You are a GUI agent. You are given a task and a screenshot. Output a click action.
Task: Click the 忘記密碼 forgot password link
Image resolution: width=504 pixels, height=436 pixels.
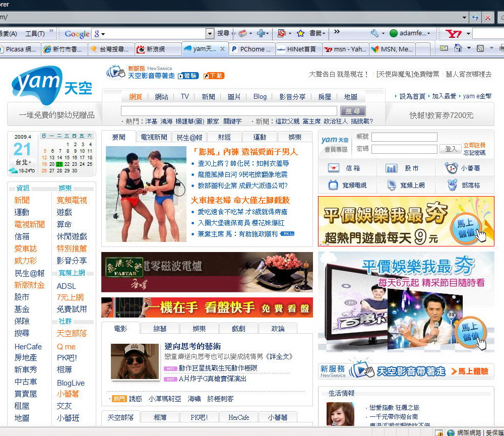pos(474,153)
